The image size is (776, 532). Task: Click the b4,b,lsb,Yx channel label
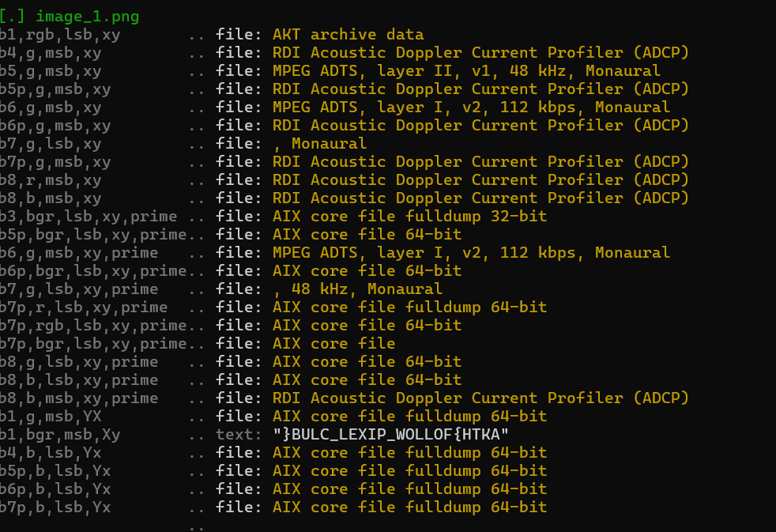pyautogui.click(x=51, y=453)
